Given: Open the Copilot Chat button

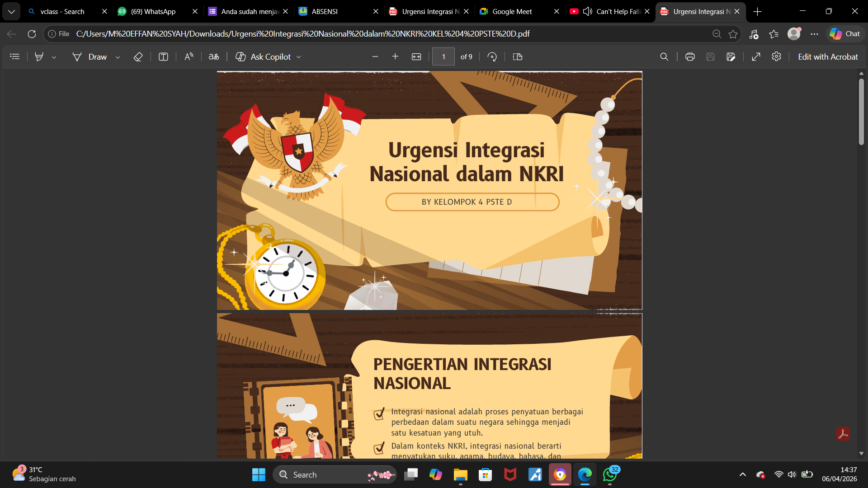Looking at the screenshot, I should coord(844,34).
